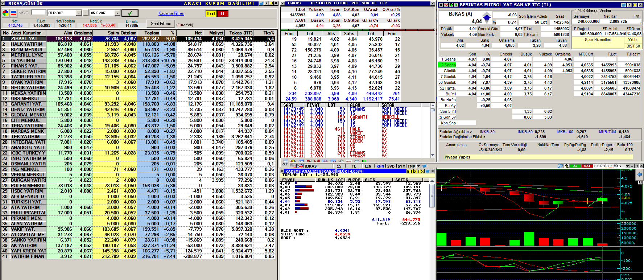Click the up/down price arrow indicator beside BJKAS (A)
This screenshot has width=644, height=280.
pyautogui.click(x=487, y=17)
